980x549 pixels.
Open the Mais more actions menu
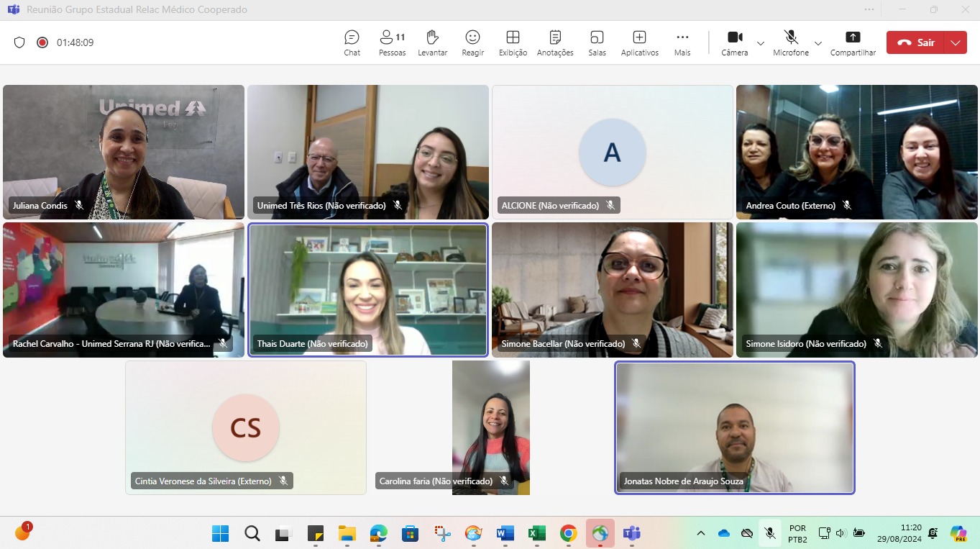click(682, 42)
